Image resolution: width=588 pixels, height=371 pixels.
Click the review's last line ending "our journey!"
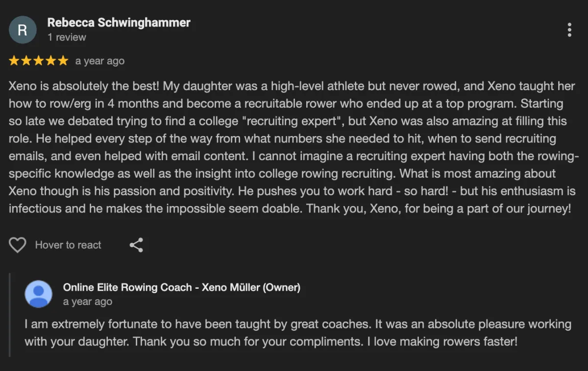click(x=290, y=209)
